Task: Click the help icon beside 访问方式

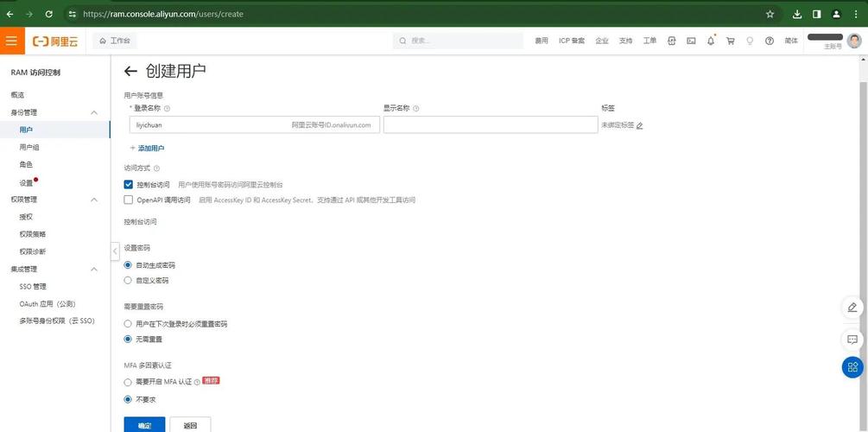Action: (156, 168)
